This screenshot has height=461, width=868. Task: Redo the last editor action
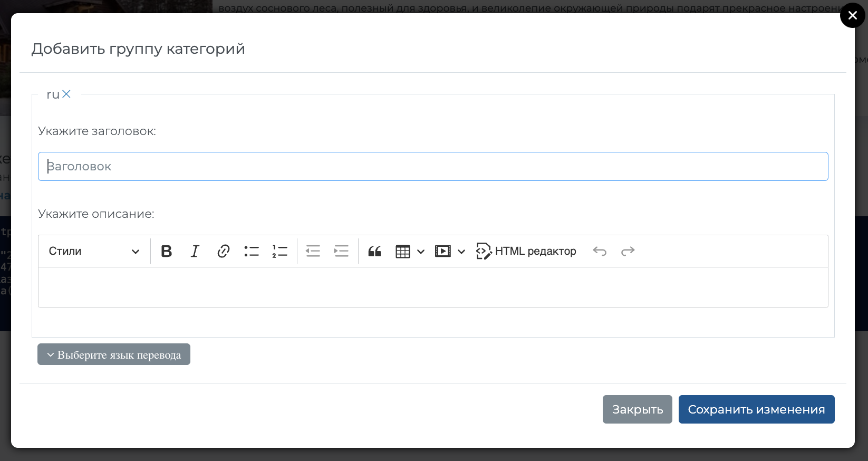[628, 251]
